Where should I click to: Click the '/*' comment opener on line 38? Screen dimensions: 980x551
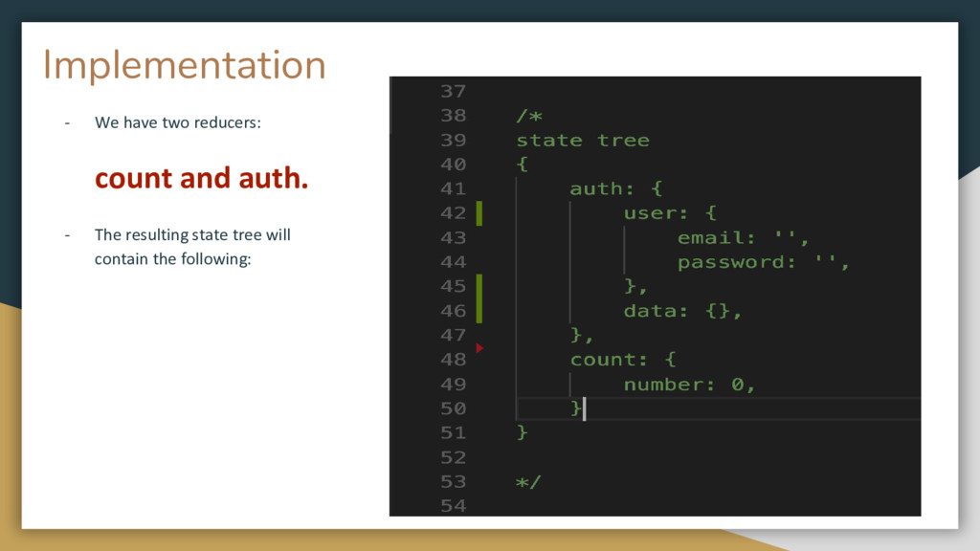pyautogui.click(x=528, y=116)
